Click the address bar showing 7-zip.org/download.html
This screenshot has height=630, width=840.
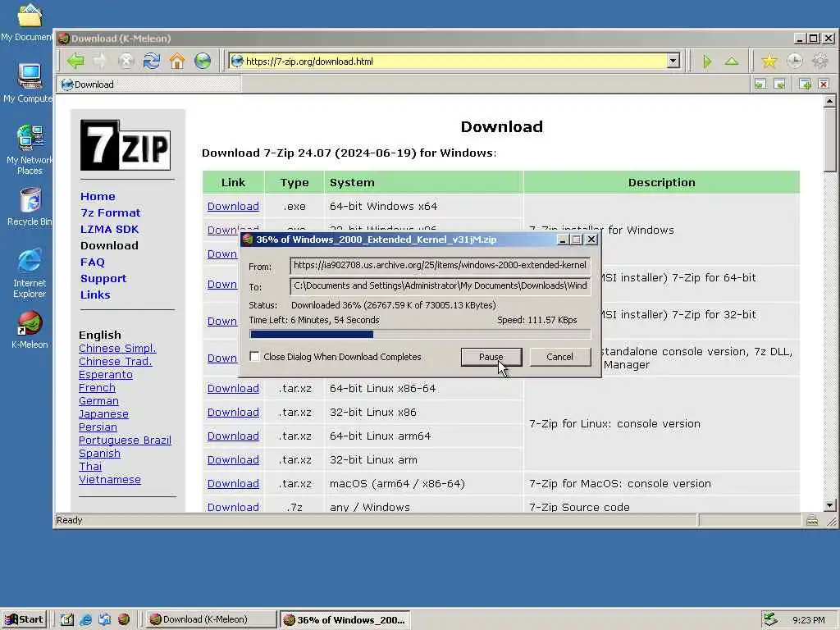[454, 61]
